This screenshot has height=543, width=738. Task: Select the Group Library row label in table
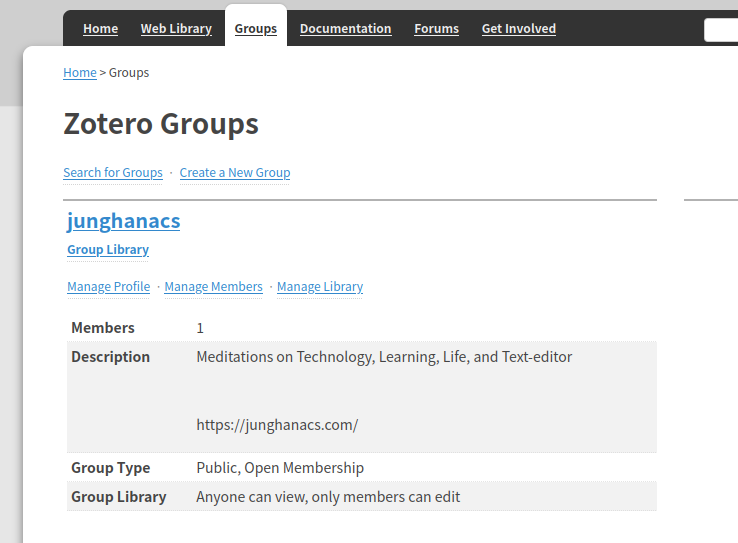pos(119,497)
